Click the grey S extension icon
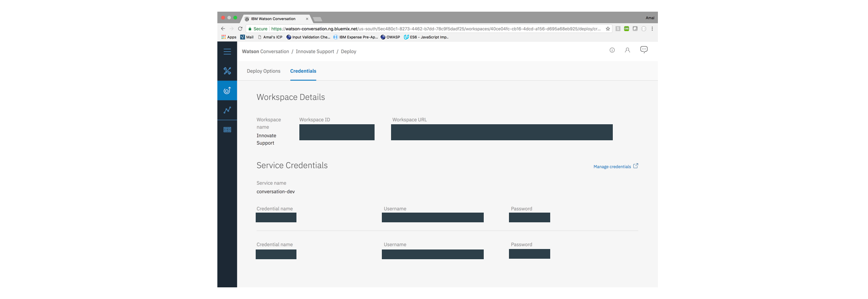Screen dimensions: 868x299 click(618, 29)
